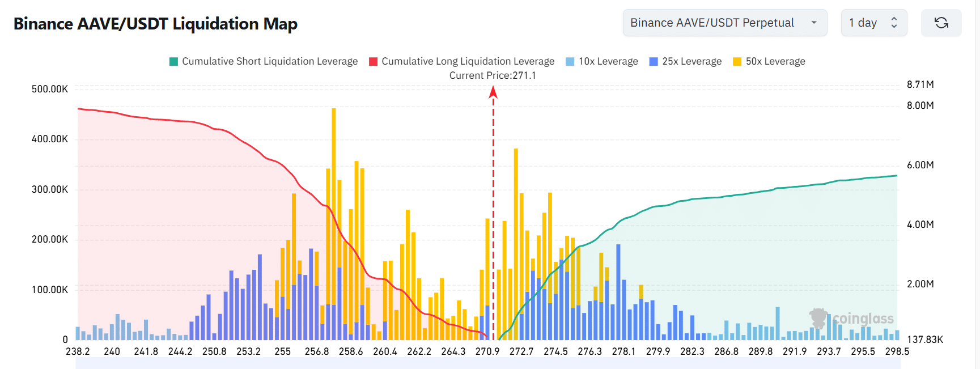Toggle the 50x Leverage legend series
980x369 pixels.
[x=769, y=61]
